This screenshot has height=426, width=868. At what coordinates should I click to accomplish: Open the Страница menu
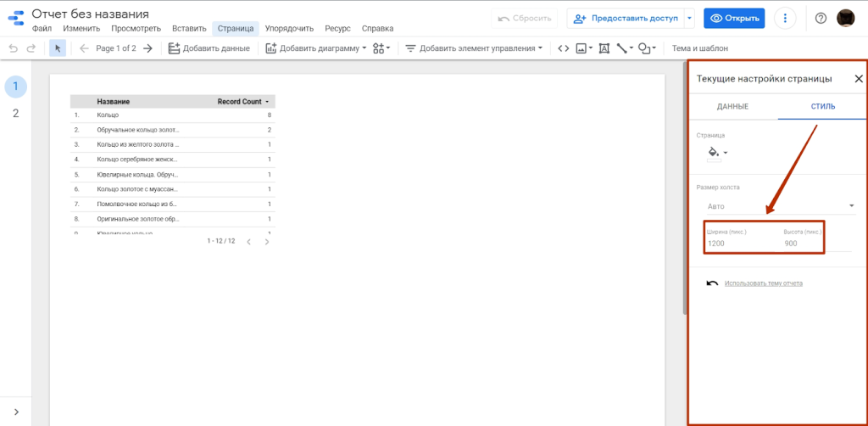coord(235,28)
